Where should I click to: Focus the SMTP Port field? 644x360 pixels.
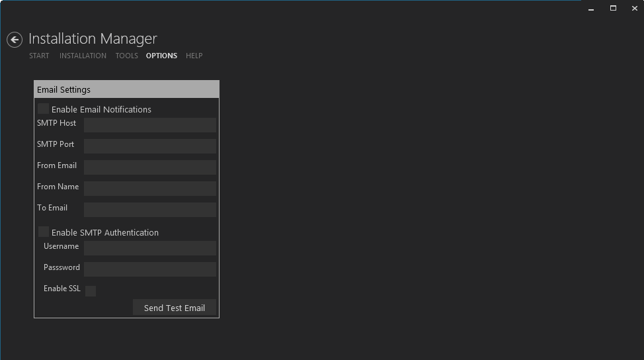149,146
